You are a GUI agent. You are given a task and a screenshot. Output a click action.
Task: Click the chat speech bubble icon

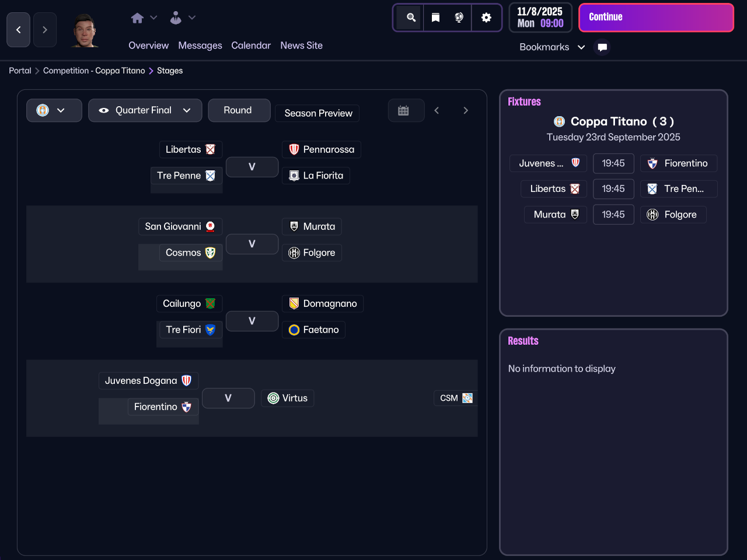click(x=602, y=47)
